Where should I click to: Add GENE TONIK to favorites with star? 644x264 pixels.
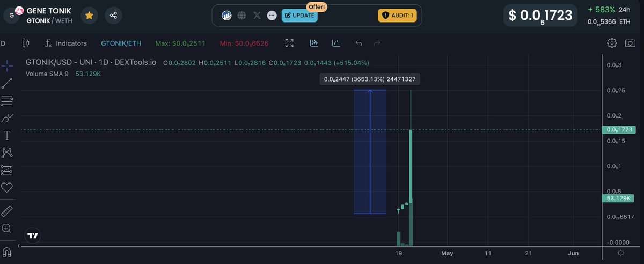coord(89,16)
